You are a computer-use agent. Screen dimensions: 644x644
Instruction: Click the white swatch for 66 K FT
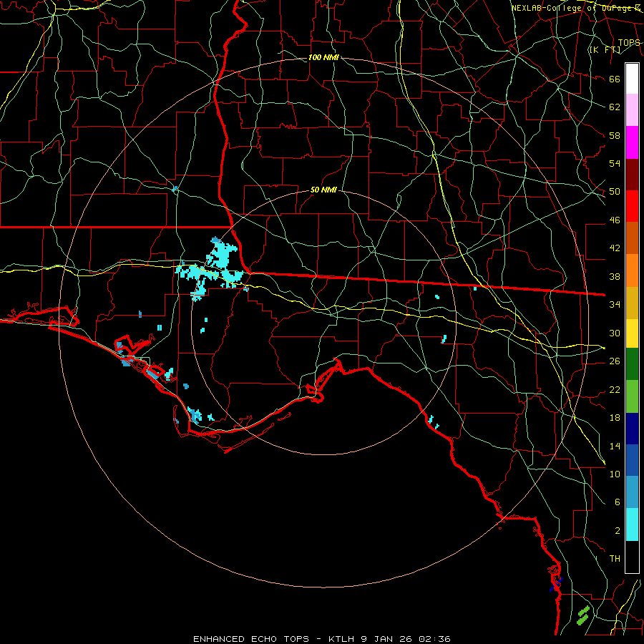tap(632, 79)
